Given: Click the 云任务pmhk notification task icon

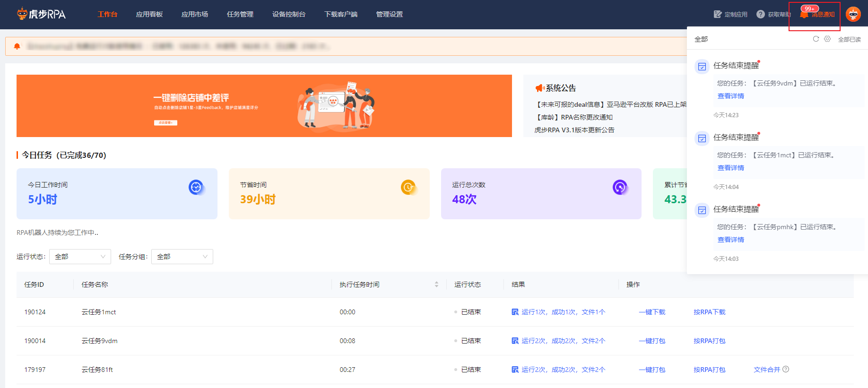Looking at the screenshot, I should click(702, 210).
